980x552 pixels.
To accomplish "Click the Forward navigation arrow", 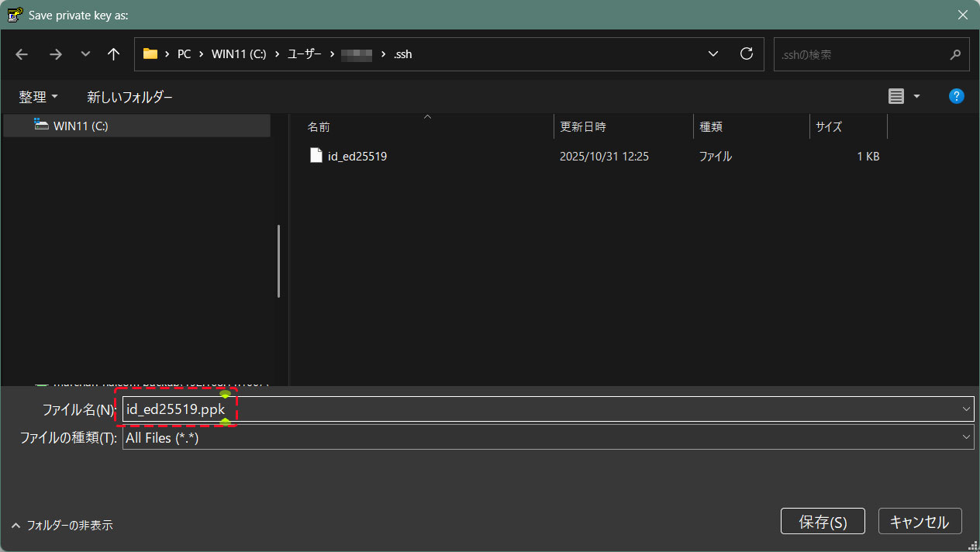I will 55,54.
